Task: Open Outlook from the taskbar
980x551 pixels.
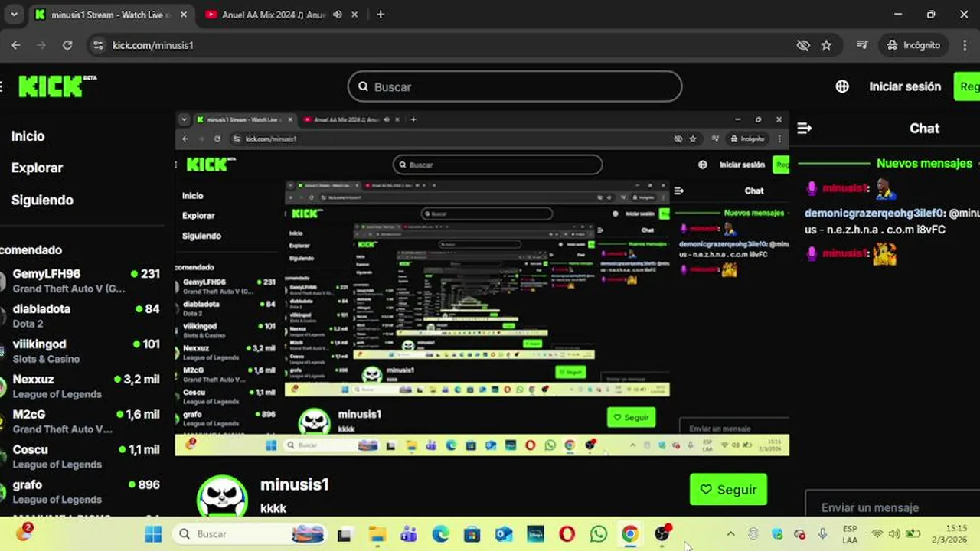Action: tap(504, 534)
